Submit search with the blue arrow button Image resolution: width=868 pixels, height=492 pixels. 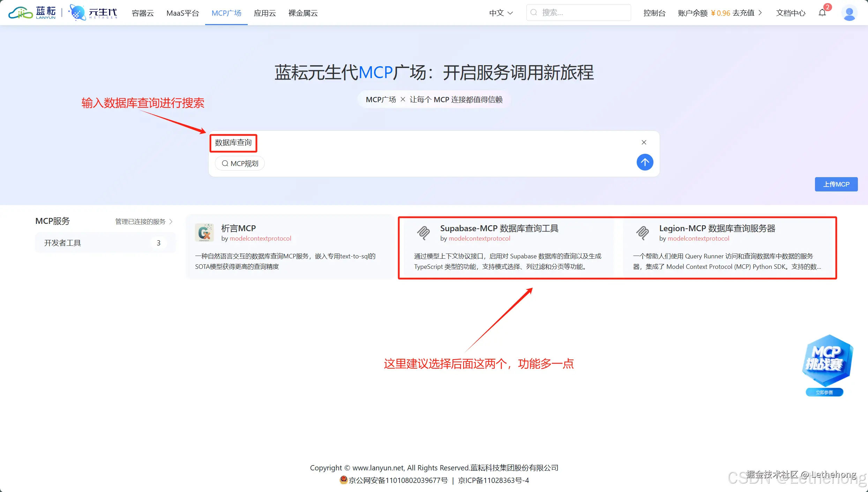click(645, 162)
